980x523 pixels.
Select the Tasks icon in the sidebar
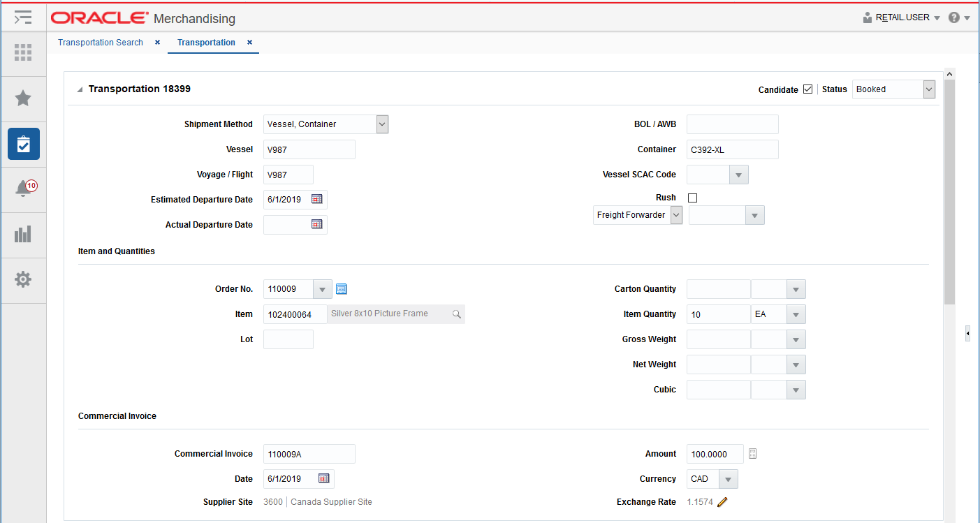[x=23, y=143]
